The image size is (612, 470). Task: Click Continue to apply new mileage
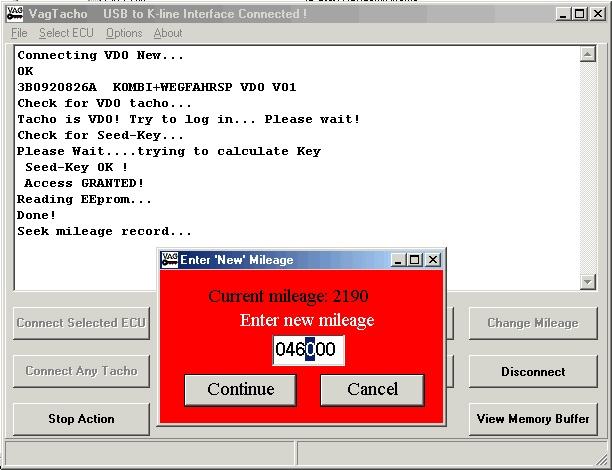(x=240, y=390)
